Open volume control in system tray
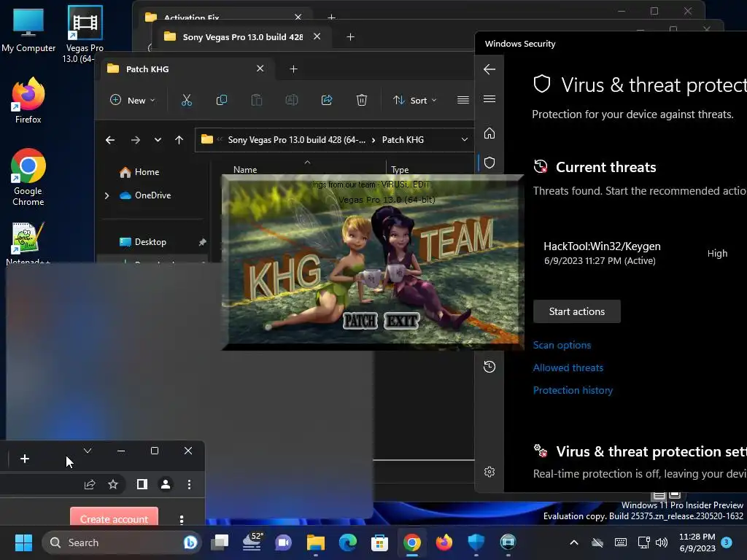747x560 pixels. [661, 542]
